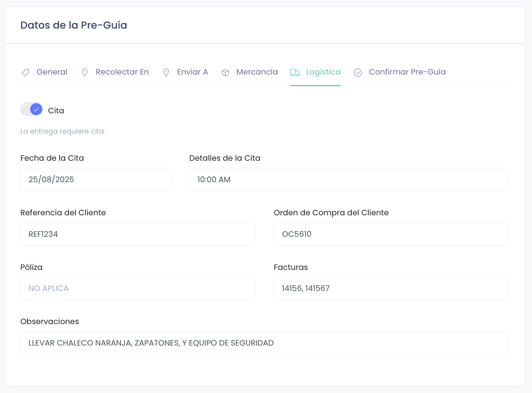Edit the Orden de Compra del Cliente field
Screen dimensions: 532x393
[391, 234]
